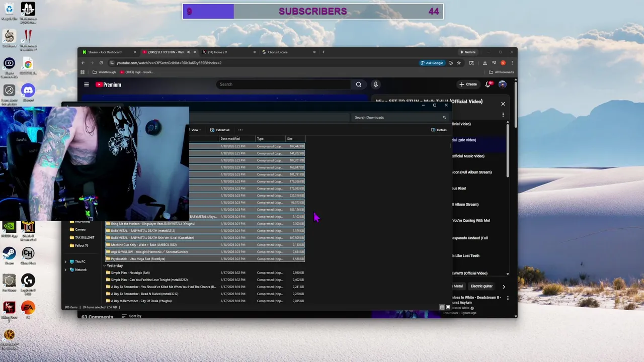Go back in Chrome browser
Screen dimensions: 644x362
pyautogui.click(x=83, y=63)
